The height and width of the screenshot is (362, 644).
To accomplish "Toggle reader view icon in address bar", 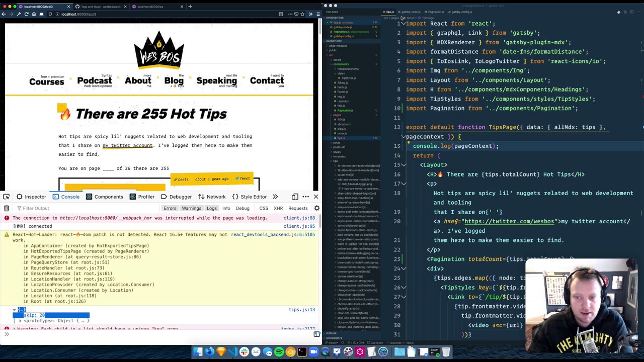I will pos(281,14).
